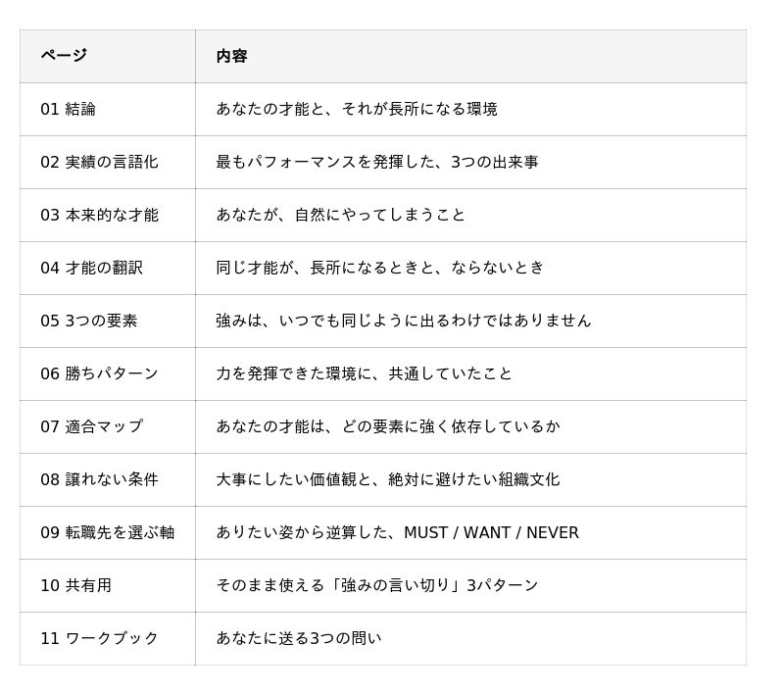Click the 05 3つの要素 cell
This screenshot has height=695, width=784.
pos(108,321)
